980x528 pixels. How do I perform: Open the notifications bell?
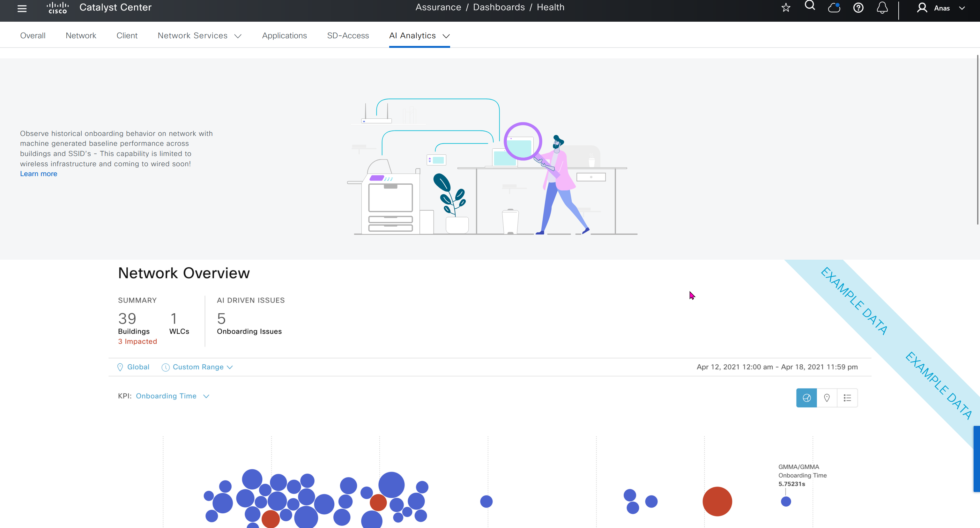click(882, 8)
